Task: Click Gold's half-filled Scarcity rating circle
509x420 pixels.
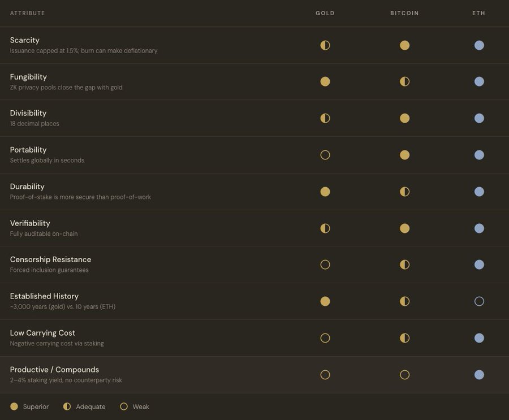Action: (325, 45)
